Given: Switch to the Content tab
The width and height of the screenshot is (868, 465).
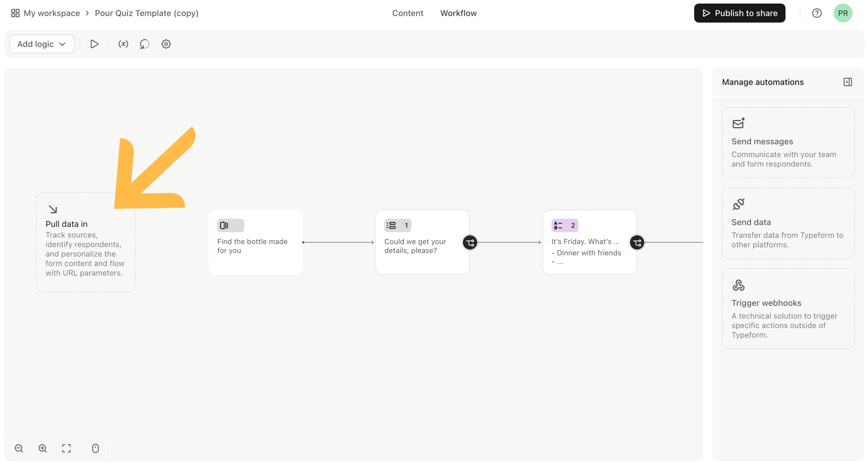Looking at the screenshot, I should 407,13.
